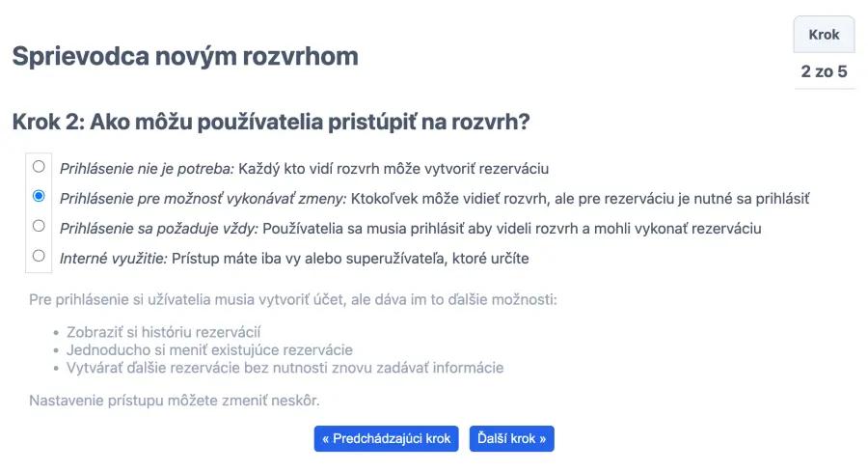Enable the 'Interné využitie' radio option
868x471 pixels.
39,256
